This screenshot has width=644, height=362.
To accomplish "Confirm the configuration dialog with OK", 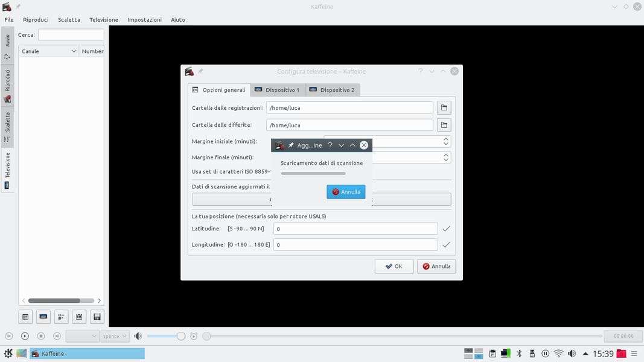I will click(394, 266).
